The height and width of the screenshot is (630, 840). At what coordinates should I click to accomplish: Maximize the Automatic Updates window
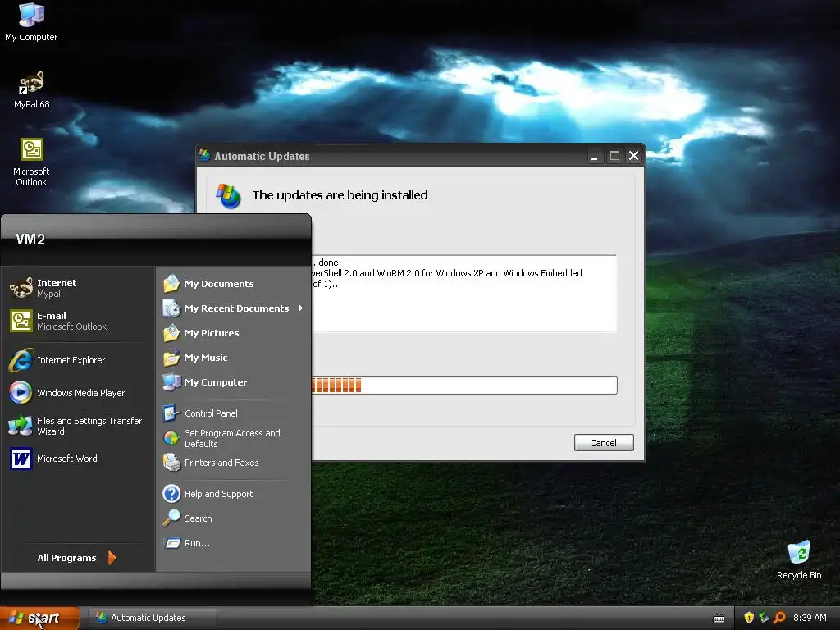click(614, 156)
